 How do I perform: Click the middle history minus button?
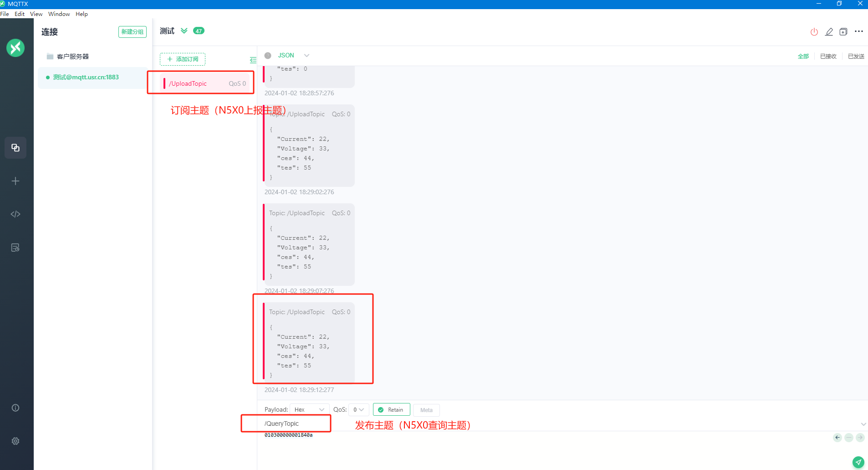tap(849, 438)
